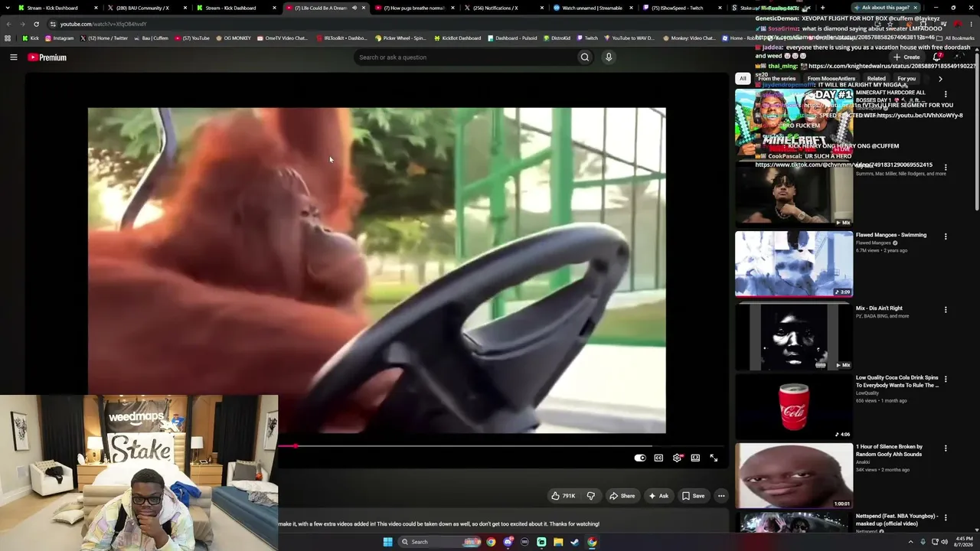The height and width of the screenshot is (551, 980).
Task: Dislike the video with thumbs-down
Action: point(590,496)
